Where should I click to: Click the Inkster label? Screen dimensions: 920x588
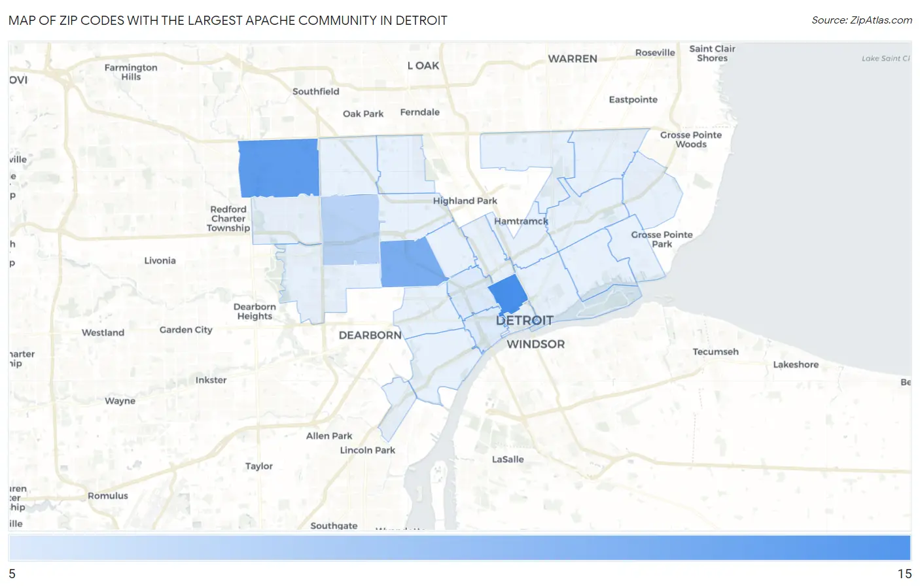(x=211, y=380)
